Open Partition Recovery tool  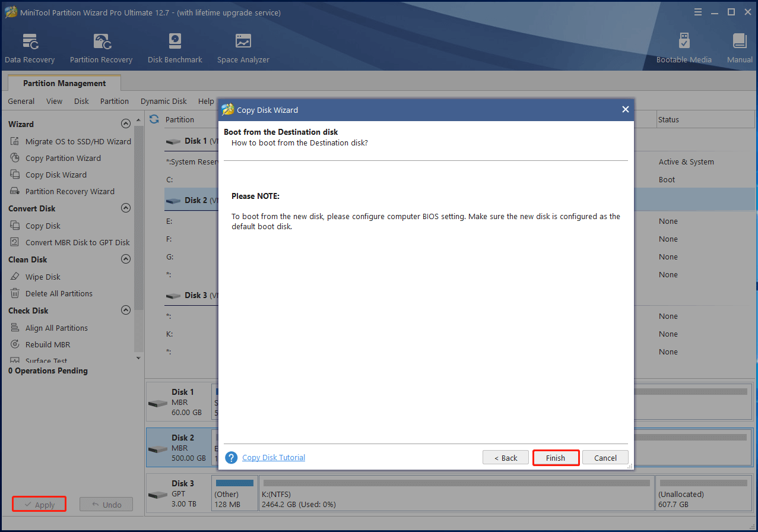(x=101, y=49)
